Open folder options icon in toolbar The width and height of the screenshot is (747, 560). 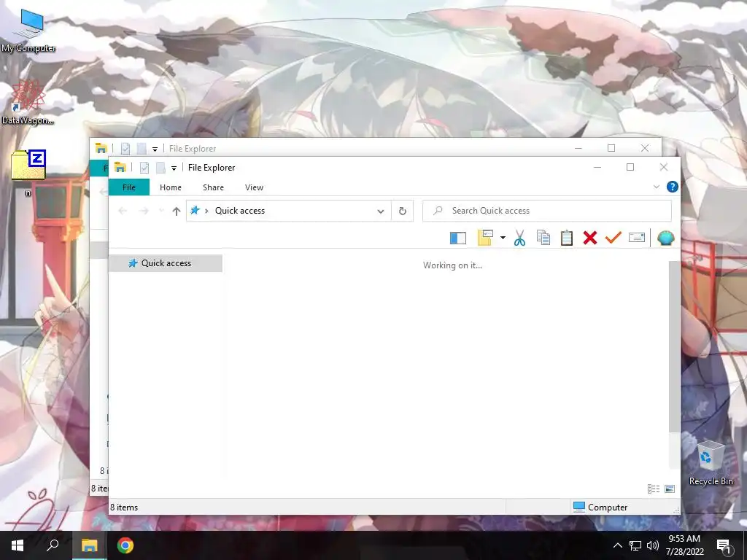click(485, 238)
